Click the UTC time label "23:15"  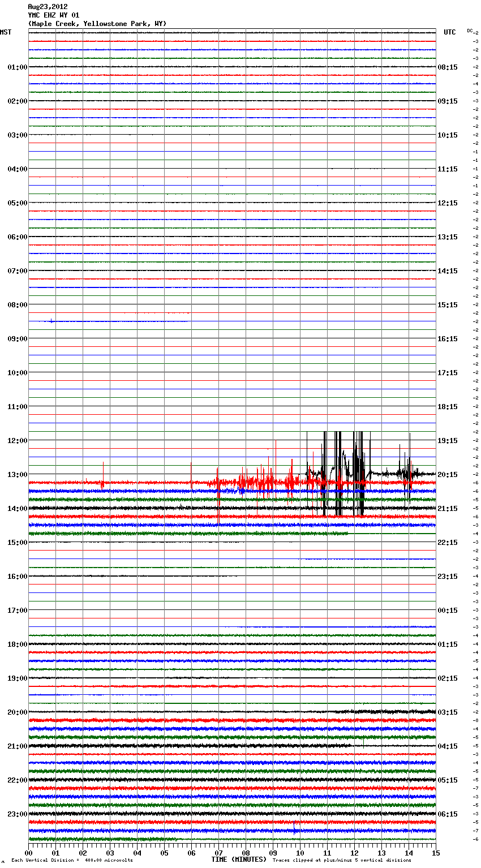coord(448,577)
